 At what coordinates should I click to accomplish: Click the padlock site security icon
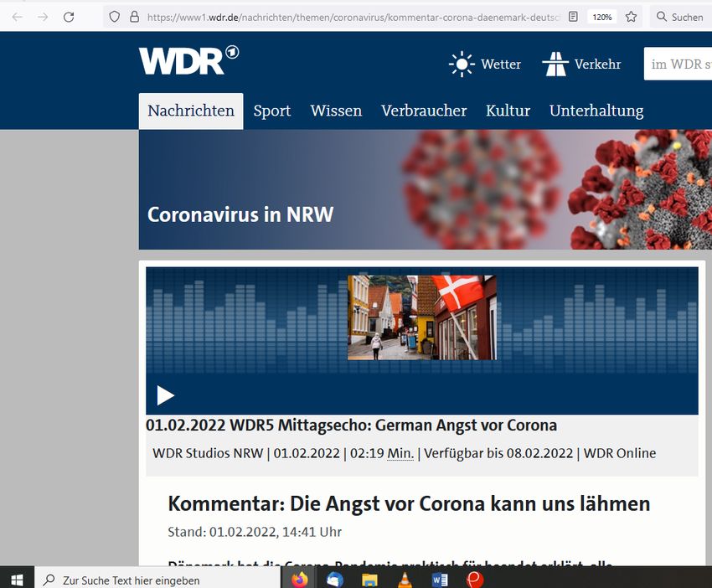tap(134, 17)
